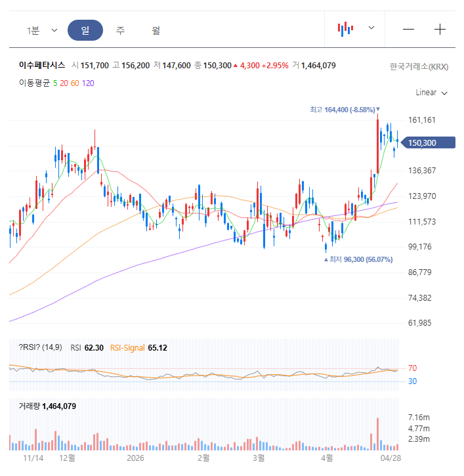Select the 5-day moving average indicator
This screenshot has width=464, height=476.
coord(55,83)
